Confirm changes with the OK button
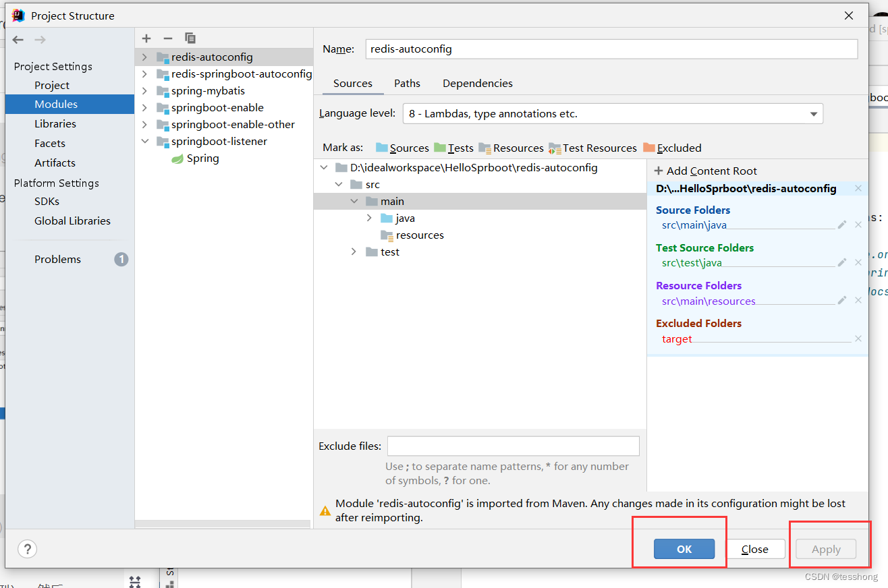 [684, 549]
